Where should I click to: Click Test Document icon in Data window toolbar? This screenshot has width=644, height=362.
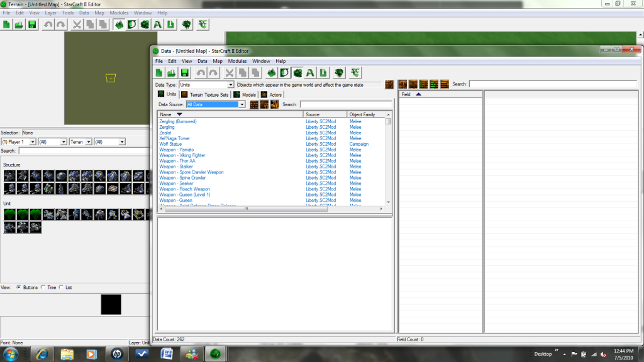(x=339, y=73)
